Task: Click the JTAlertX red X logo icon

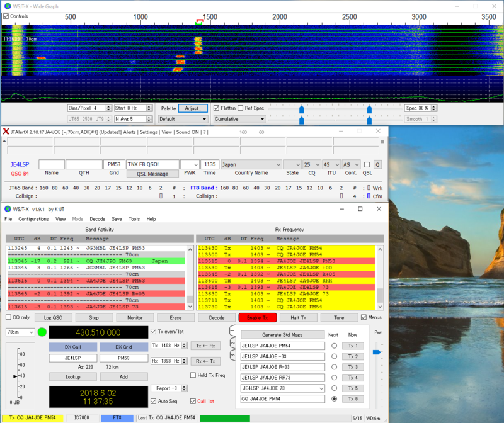Action: click(6, 132)
